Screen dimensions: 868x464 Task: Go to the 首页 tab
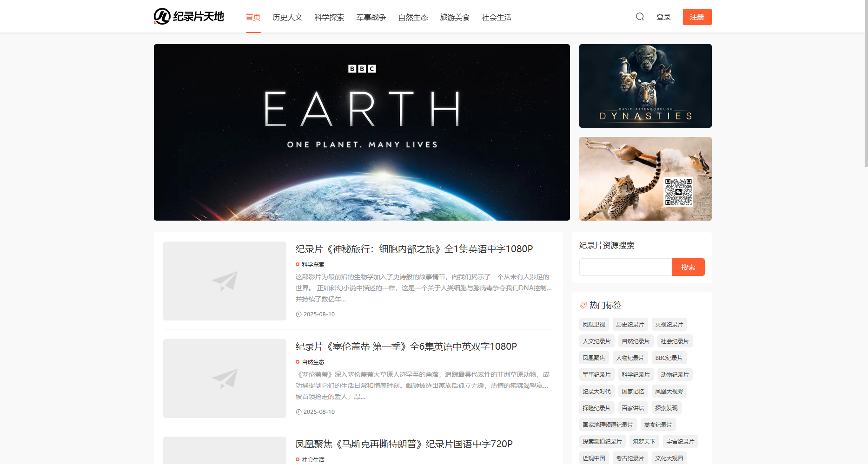tap(253, 17)
